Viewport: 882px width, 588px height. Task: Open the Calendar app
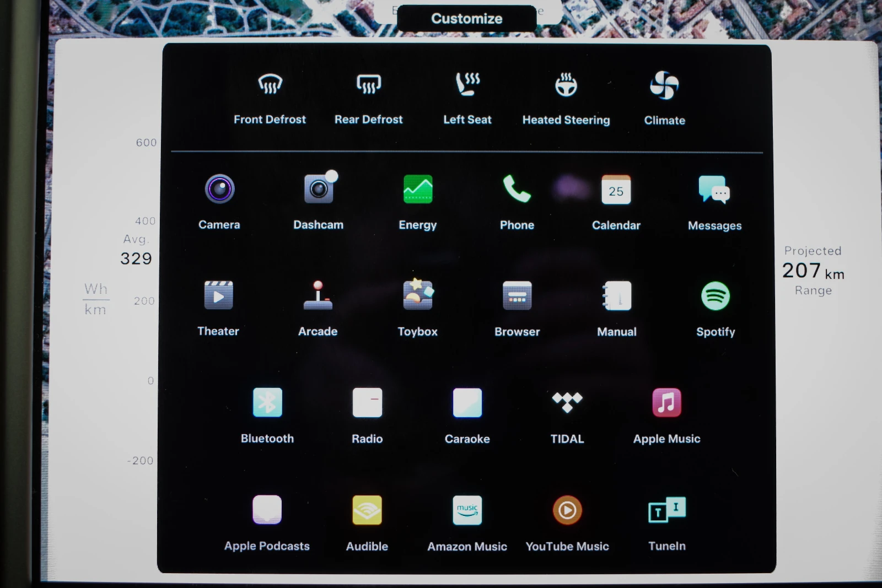coord(616,191)
